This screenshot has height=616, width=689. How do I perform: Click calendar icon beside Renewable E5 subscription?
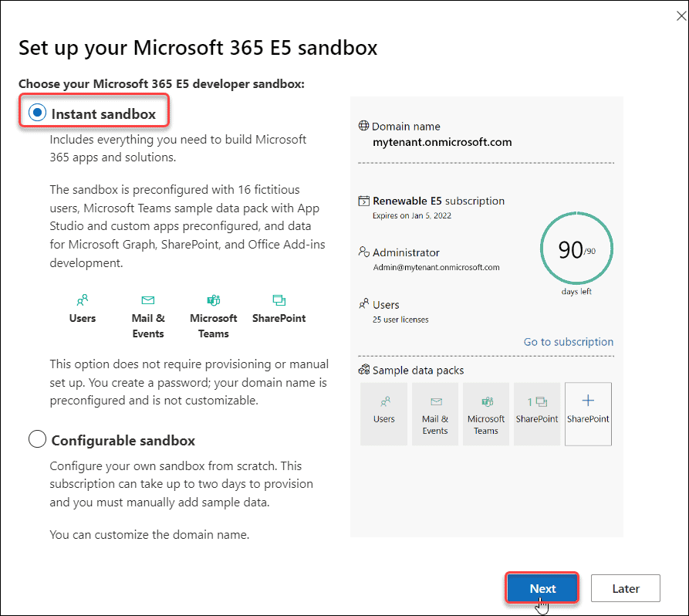[364, 201]
